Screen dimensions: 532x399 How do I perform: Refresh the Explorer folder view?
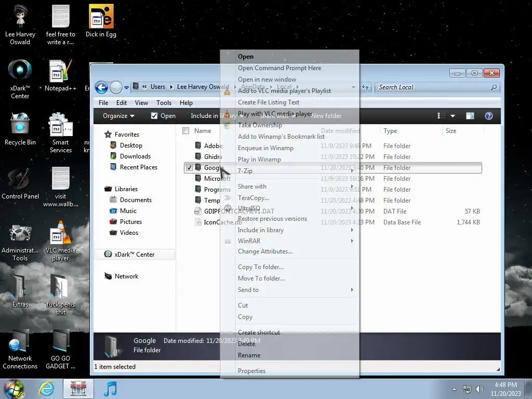(365, 87)
